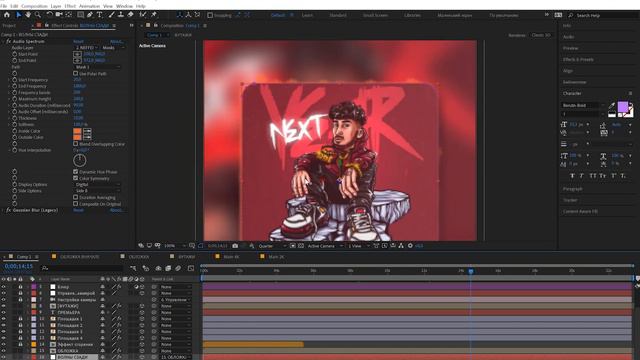Image resolution: width=640 pixels, height=360 pixels.
Task: Select the Puppet Pin tool
Action: [154, 15]
